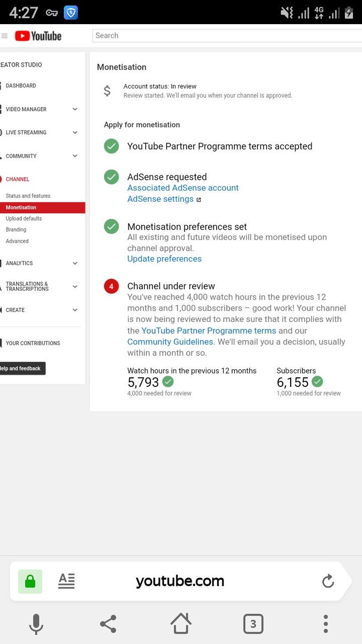Go to YouTube home via logo

tap(38, 36)
